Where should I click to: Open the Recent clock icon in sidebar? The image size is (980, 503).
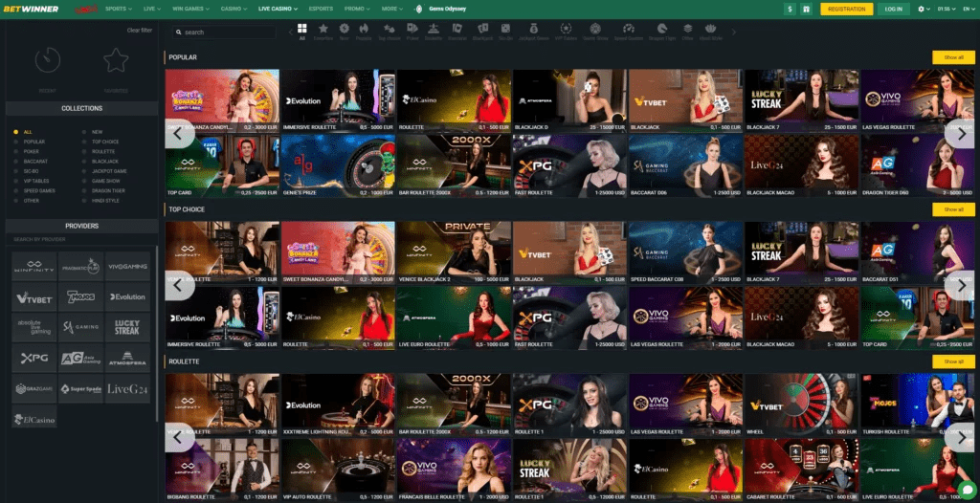point(48,61)
